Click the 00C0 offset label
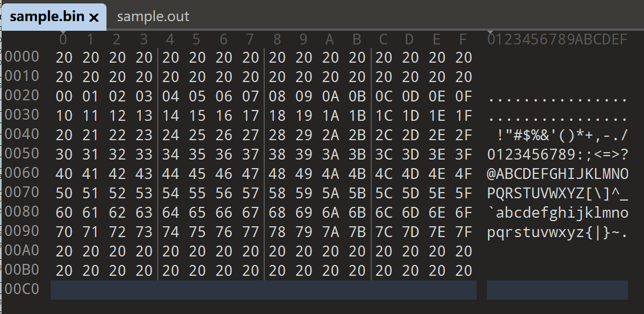This screenshot has height=314, width=644. tap(22, 289)
